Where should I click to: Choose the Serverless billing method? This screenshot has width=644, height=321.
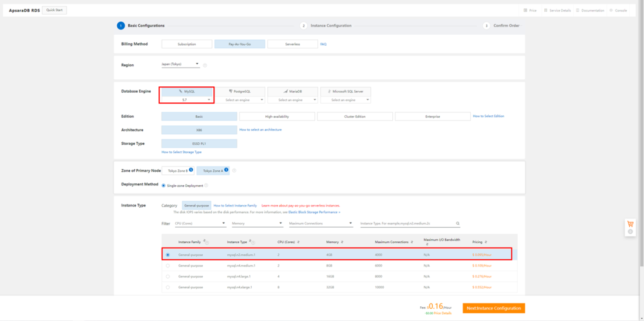tap(292, 44)
